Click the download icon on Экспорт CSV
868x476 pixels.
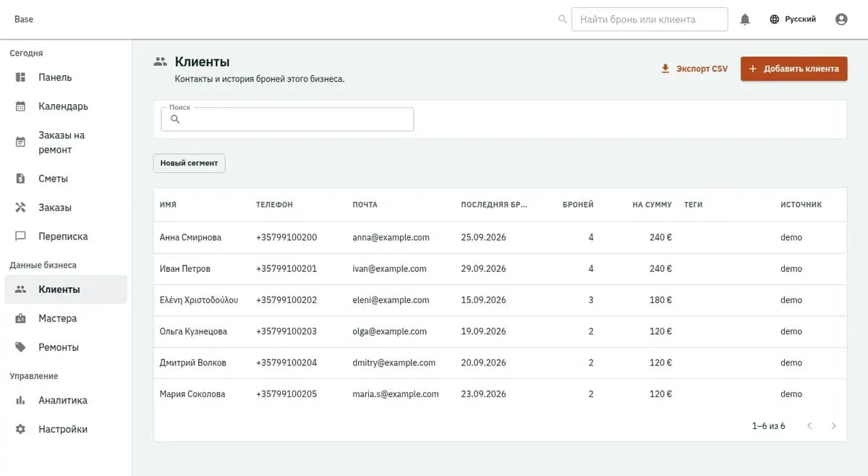pyautogui.click(x=665, y=69)
